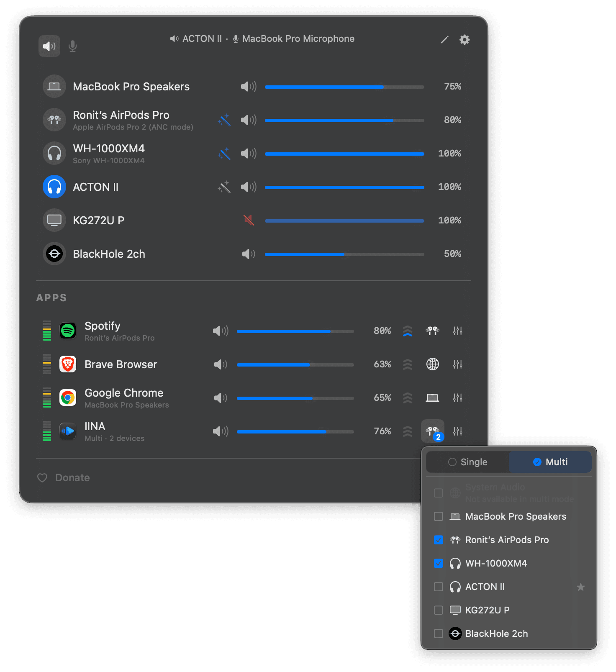Click the Ronit's AirPods Pro device icon
The height and width of the screenshot is (672, 616).
point(54,120)
